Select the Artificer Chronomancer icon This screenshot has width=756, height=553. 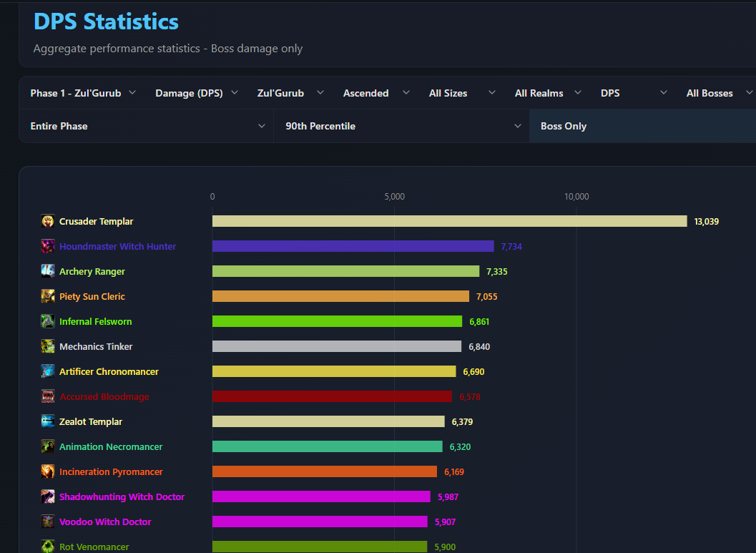coord(48,372)
